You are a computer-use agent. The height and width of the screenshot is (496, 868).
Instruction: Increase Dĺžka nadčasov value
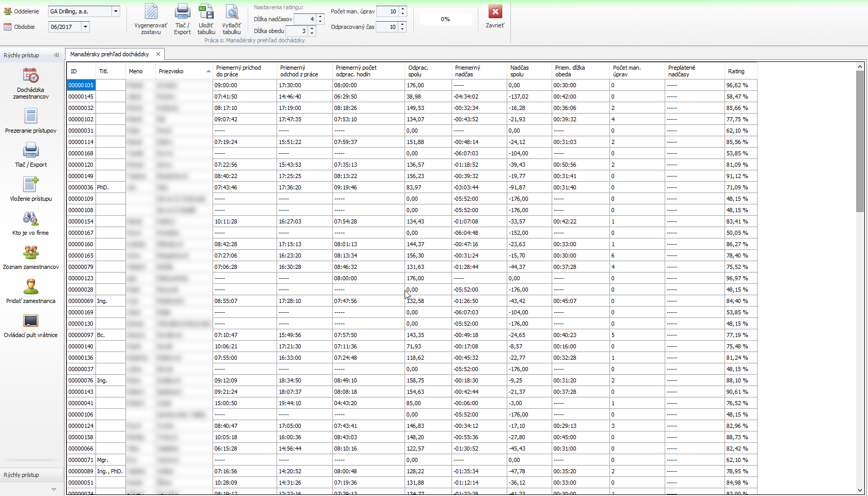point(320,17)
